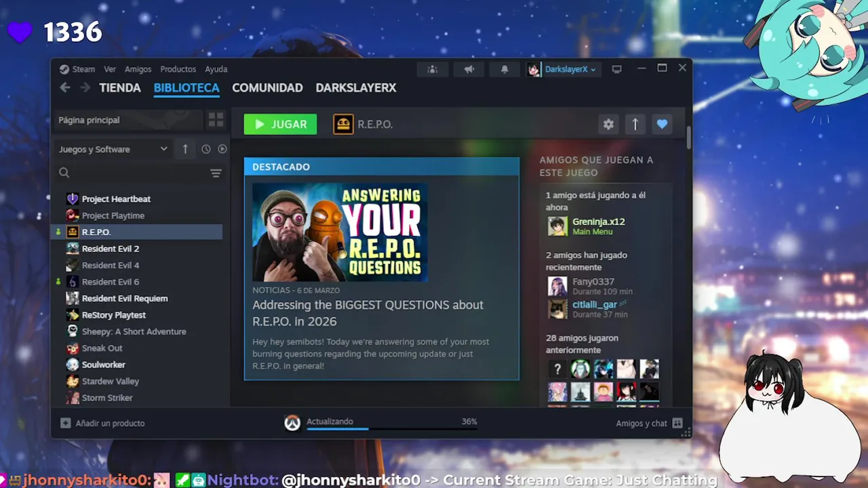868x488 pixels.
Task: Open the notifications bell
Action: click(505, 69)
